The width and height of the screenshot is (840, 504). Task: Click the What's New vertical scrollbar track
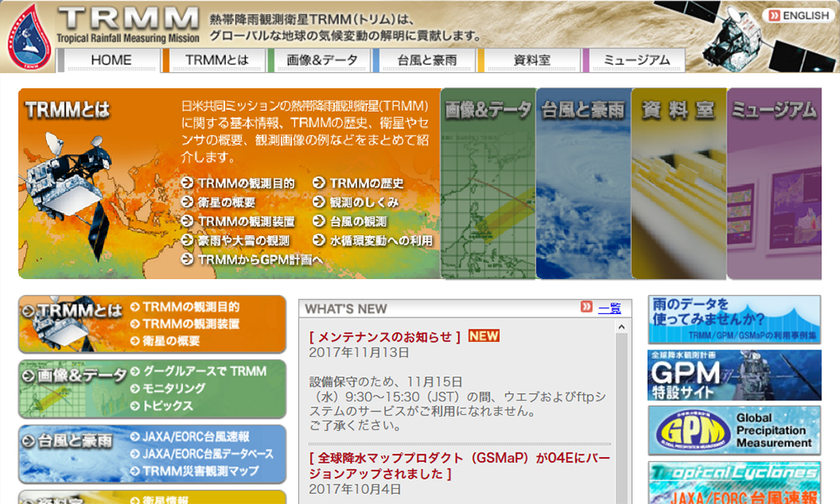(x=622, y=419)
